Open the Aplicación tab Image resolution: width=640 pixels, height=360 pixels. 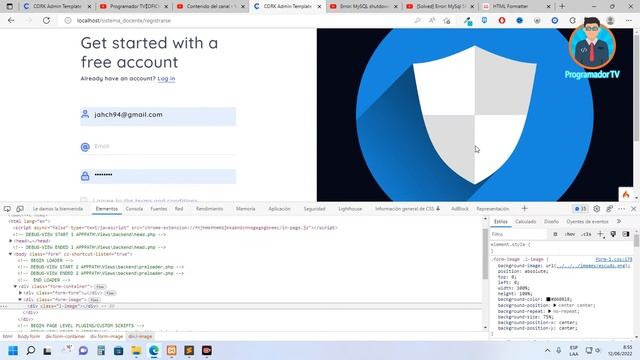pyautogui.click(x=279, y=209)
